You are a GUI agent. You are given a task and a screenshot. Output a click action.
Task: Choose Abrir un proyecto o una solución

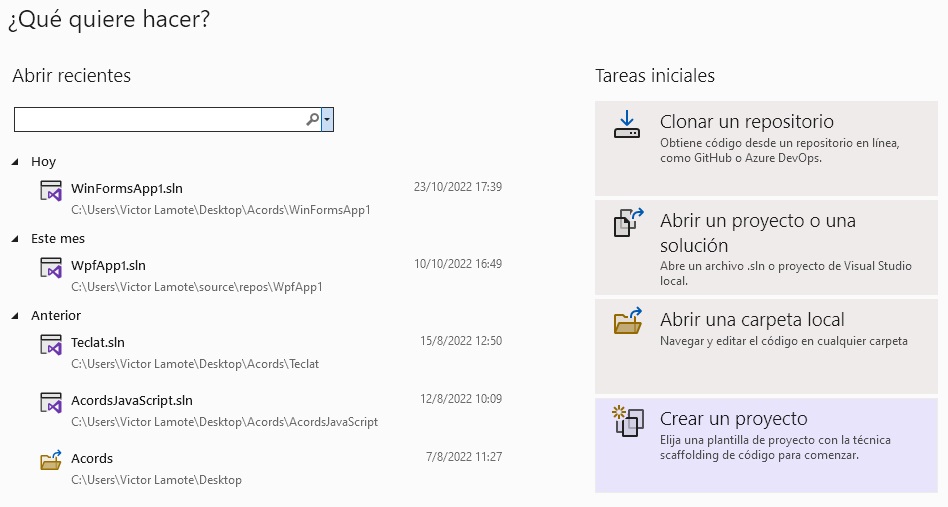click(x=766, y=248)
